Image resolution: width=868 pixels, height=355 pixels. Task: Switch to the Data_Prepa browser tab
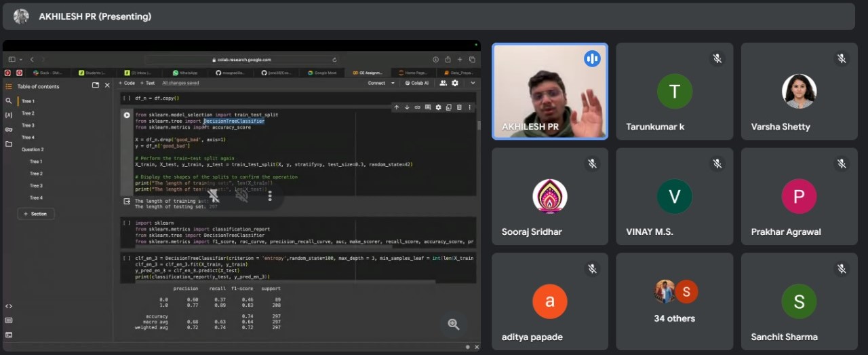pos(458,73)
